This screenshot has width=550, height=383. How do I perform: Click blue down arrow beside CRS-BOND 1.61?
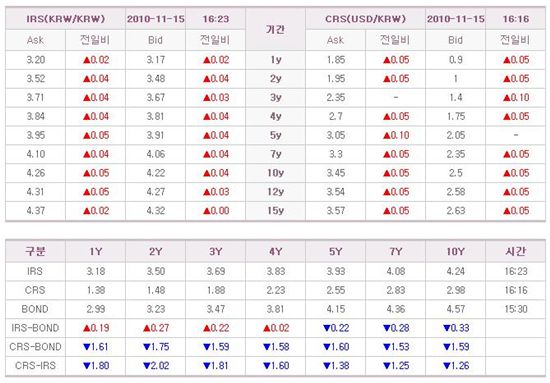coord(87,347)
